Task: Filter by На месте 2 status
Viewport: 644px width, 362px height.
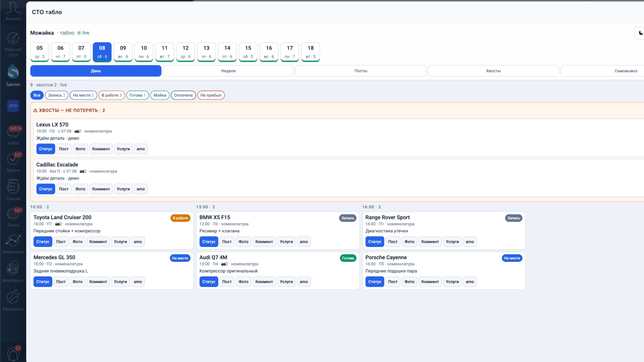Action: click(x=83, y=95)
